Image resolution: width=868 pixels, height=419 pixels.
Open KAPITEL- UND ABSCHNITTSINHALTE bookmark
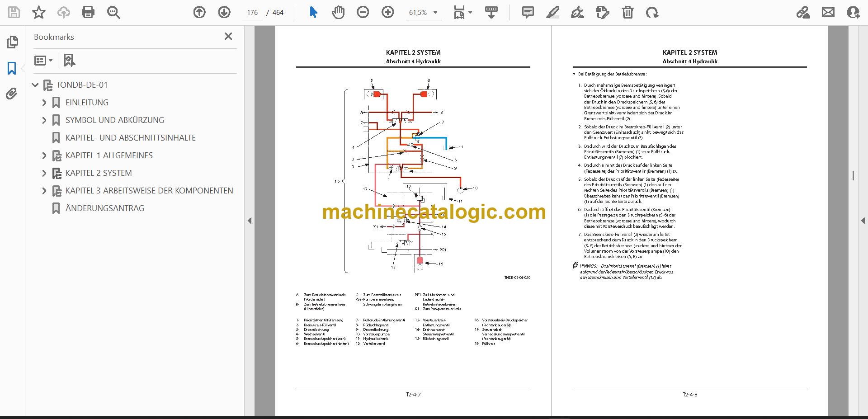131,138
